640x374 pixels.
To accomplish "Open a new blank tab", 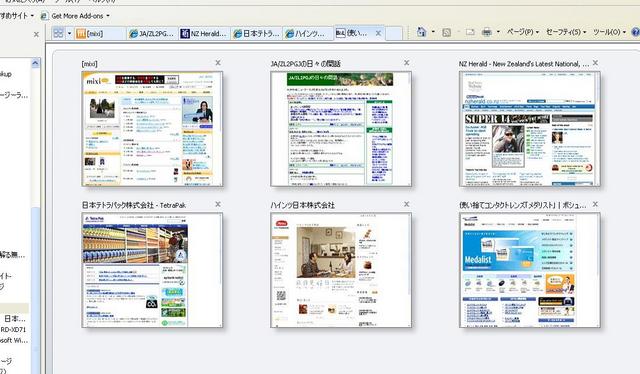I will tap(393, 33).
